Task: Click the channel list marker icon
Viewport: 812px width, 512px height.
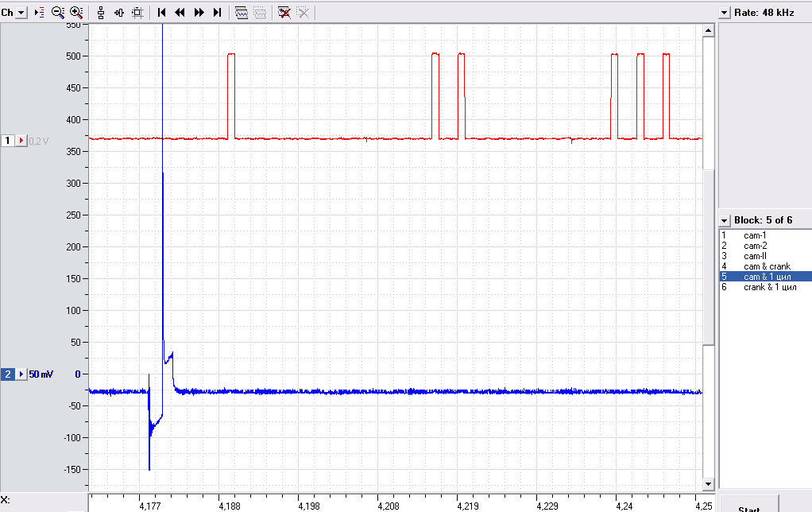Action: point(40,13)
